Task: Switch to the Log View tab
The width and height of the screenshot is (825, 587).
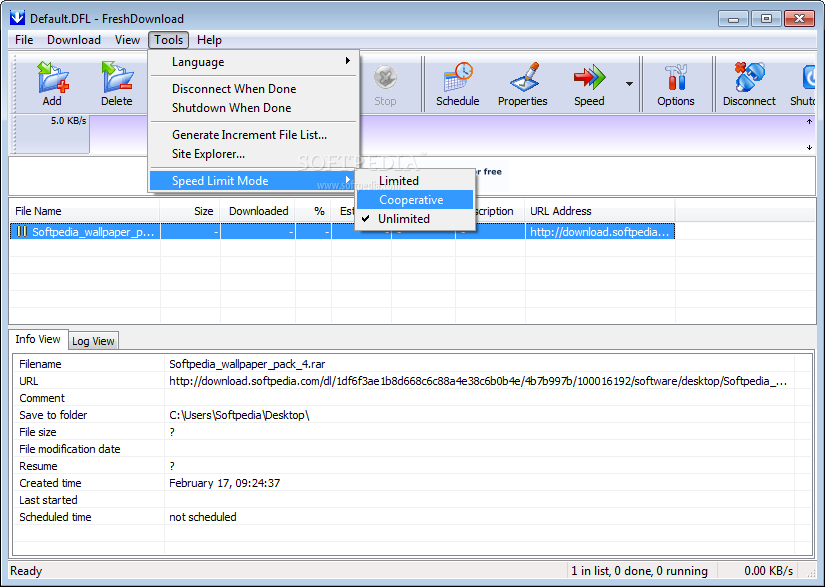Action: [93, 341]
